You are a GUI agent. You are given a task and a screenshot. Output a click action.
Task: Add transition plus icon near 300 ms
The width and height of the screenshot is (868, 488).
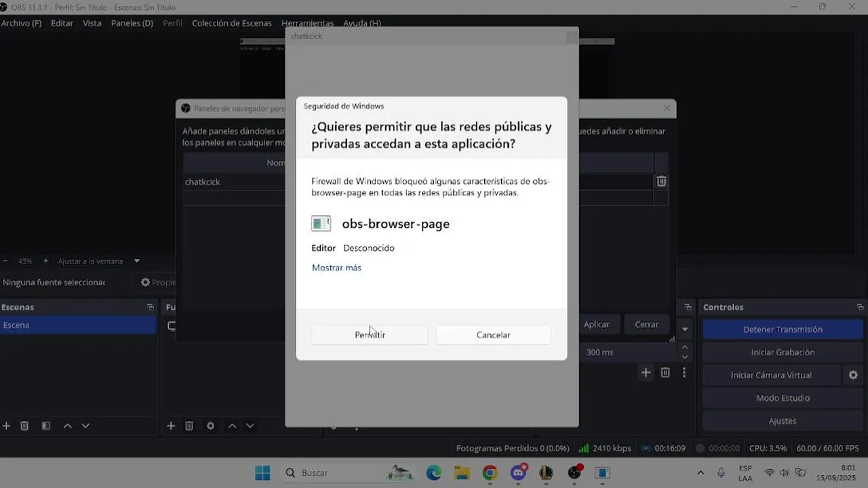(x=646, y=372)
